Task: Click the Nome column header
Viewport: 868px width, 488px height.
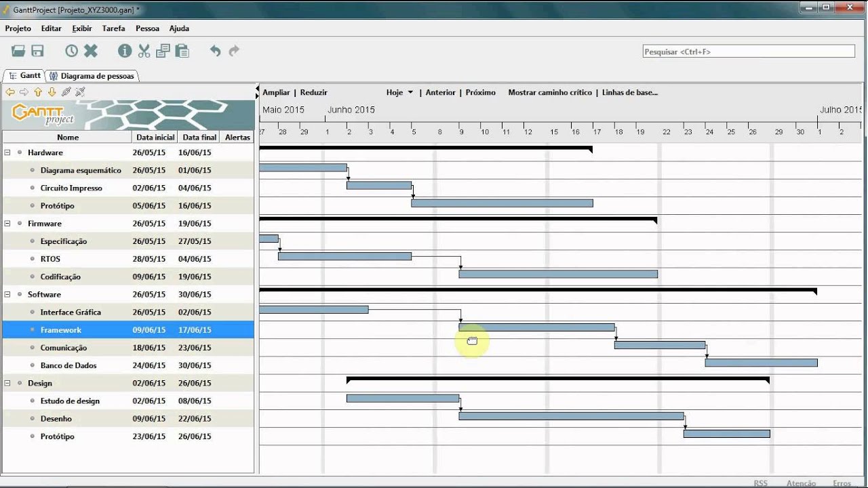Action: pyautogui.click(x=68, y=137)
